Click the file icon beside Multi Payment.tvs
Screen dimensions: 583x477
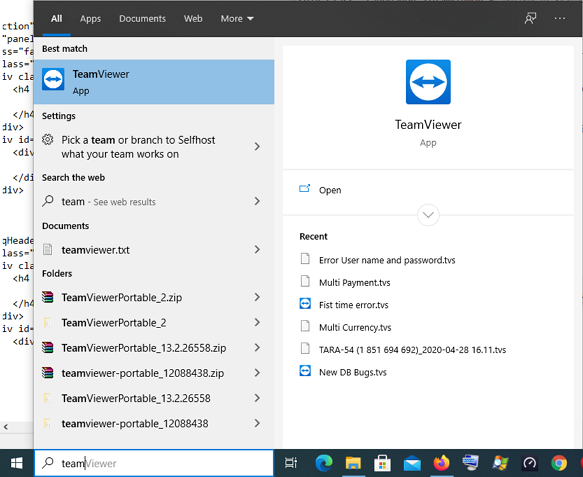[305, 281]
